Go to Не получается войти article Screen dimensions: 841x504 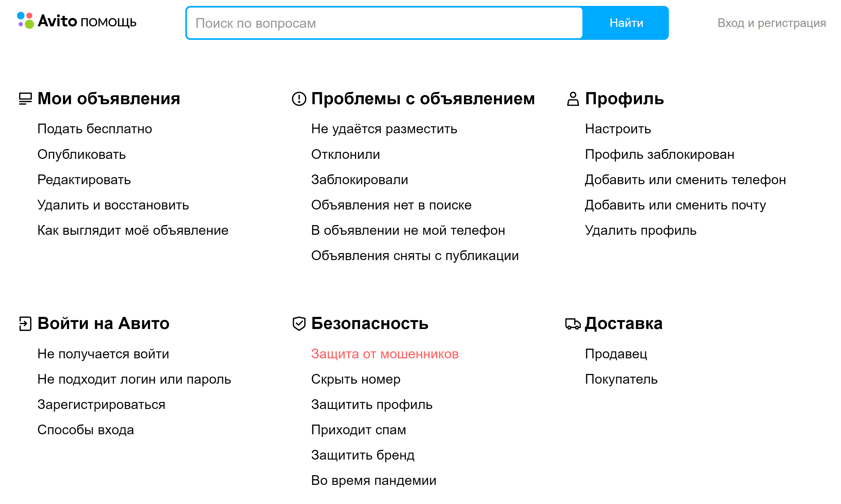tap(103, 354)
